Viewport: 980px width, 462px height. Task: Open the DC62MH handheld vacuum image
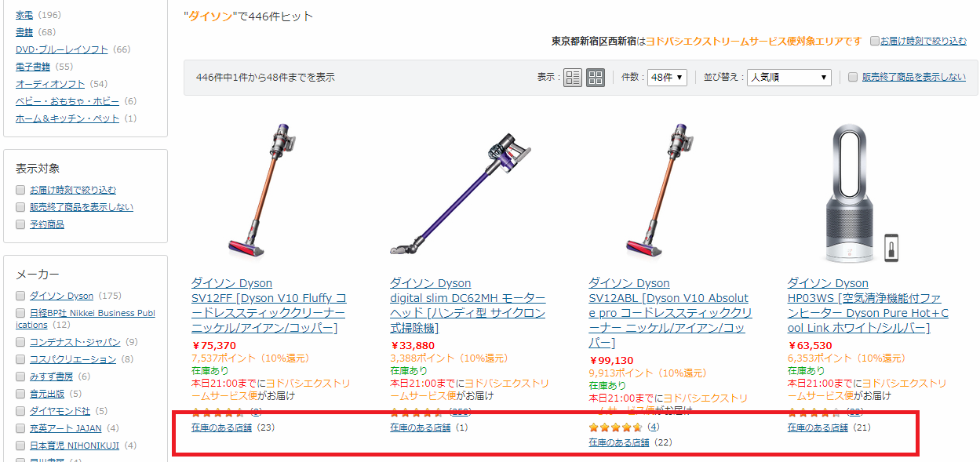point(459,191)
